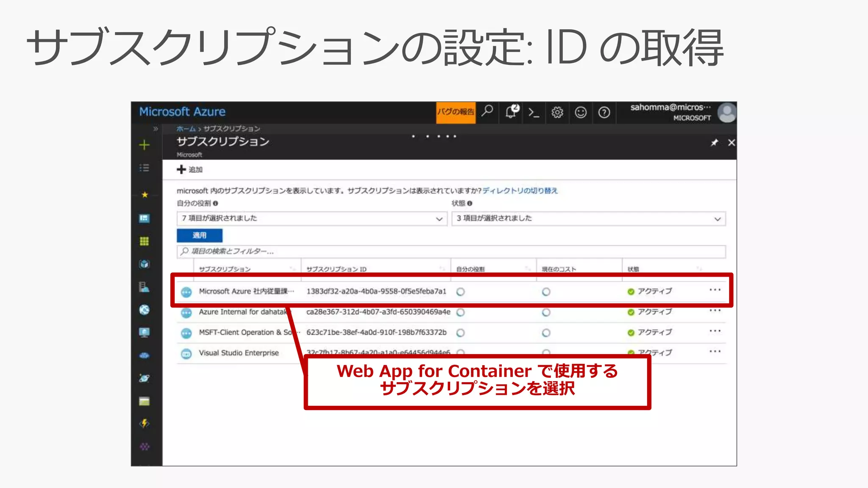Screen dimensions: 868x488
Task: Focus the search and filter items field
Action: (451, 251)
